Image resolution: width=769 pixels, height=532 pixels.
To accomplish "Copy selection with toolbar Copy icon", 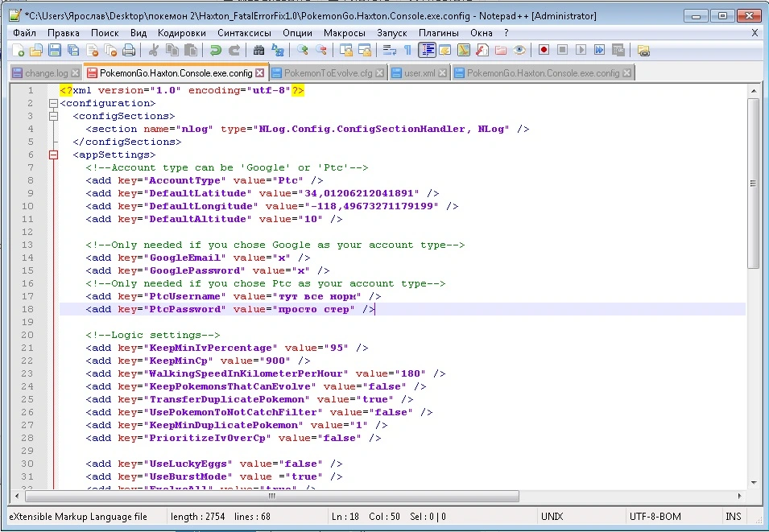I will point(172,50).
